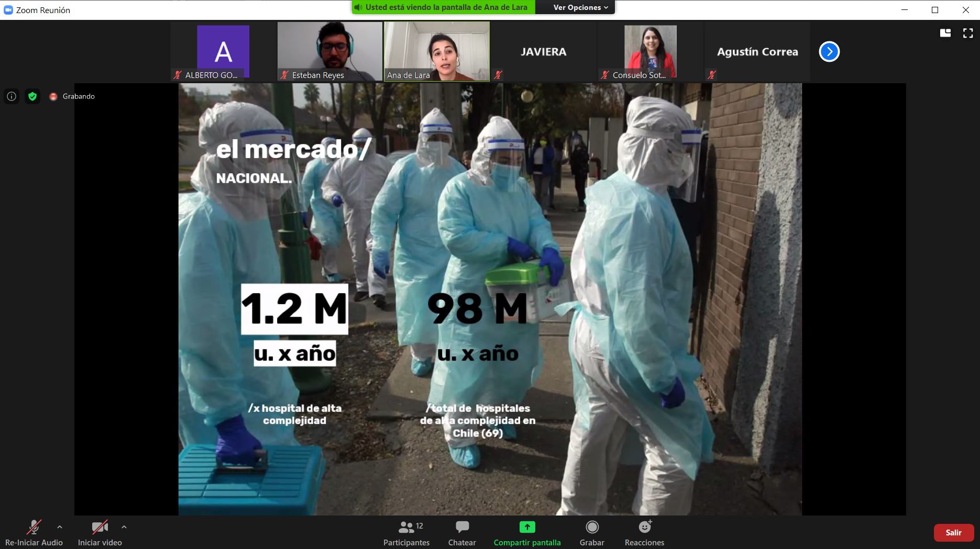The image size is (980, 549).
Task: Select JAVIERA participant tile
Action: [544, 51]
